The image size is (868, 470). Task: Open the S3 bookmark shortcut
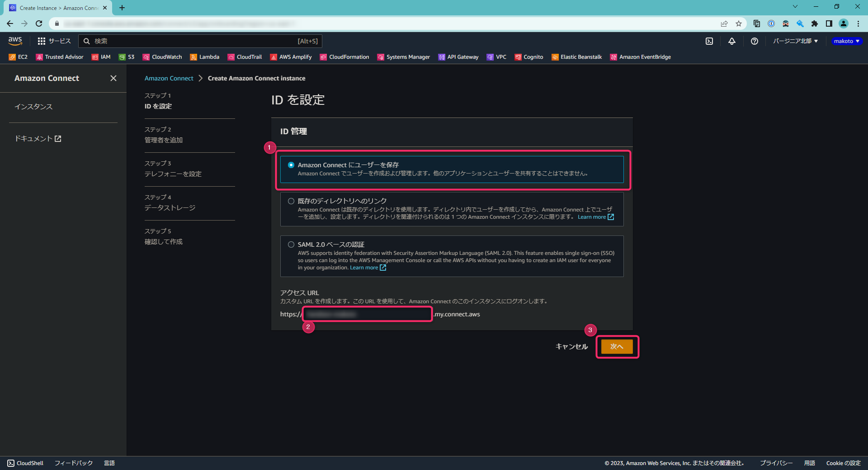coord(126,57)
